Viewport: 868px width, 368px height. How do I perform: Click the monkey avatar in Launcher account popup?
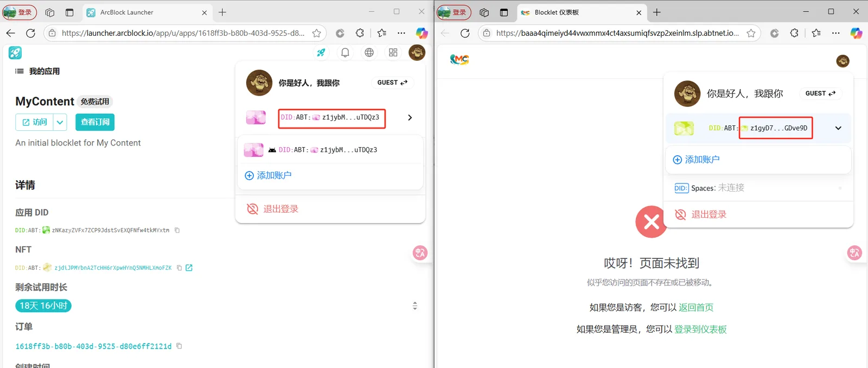tap(259, 83)
